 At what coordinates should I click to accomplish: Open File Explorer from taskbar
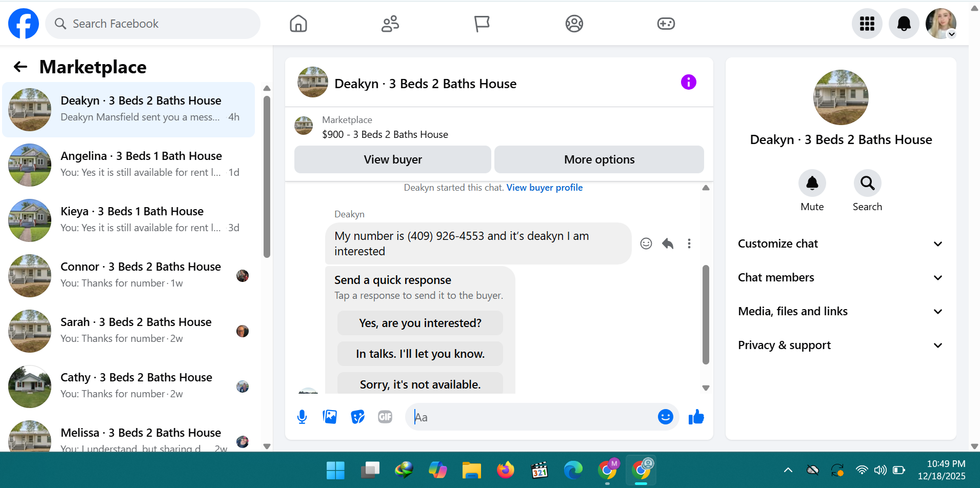[x=471, y=470]
